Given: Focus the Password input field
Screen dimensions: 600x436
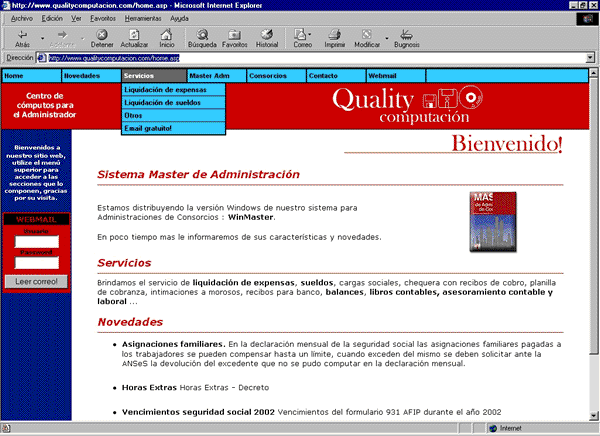Looking at the screenshot, I should click(x=37, y=263).
